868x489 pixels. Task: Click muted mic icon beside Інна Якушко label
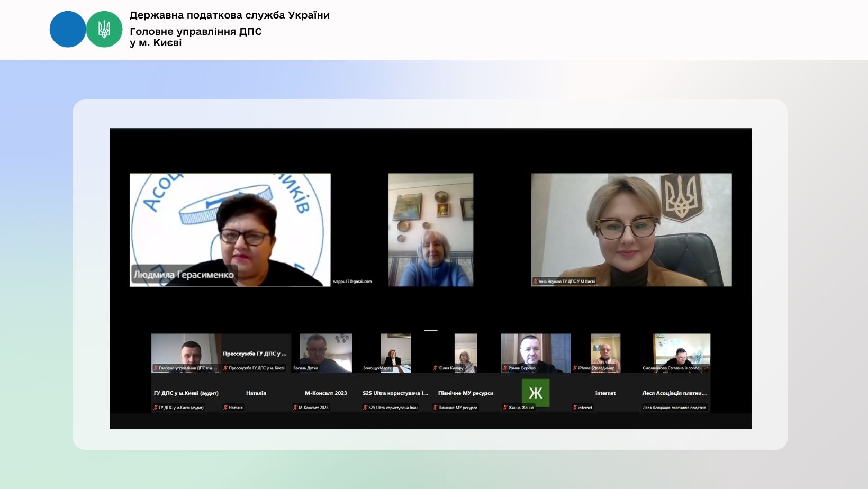coord(536,282)
